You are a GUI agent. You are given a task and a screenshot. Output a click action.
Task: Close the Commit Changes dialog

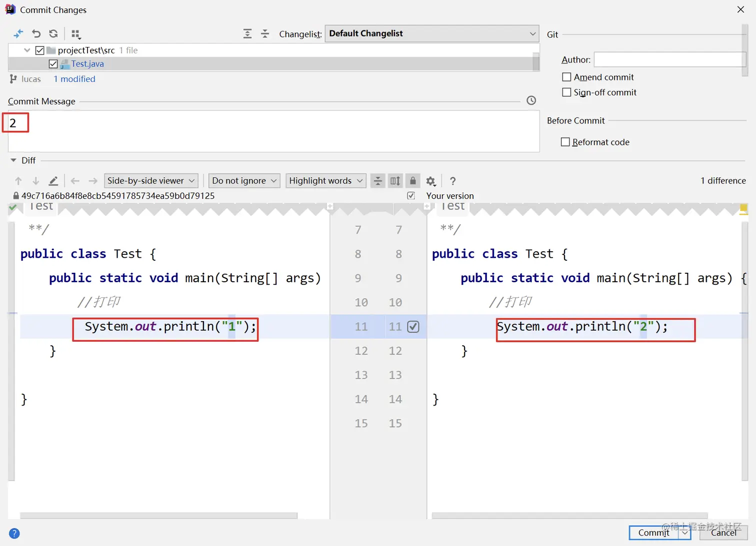[x=740, y=9]
